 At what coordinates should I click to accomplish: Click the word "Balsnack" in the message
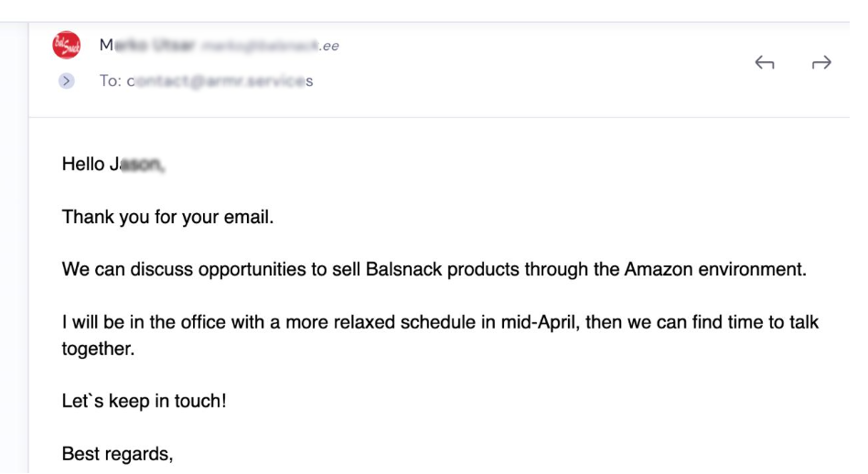(403, 269)
